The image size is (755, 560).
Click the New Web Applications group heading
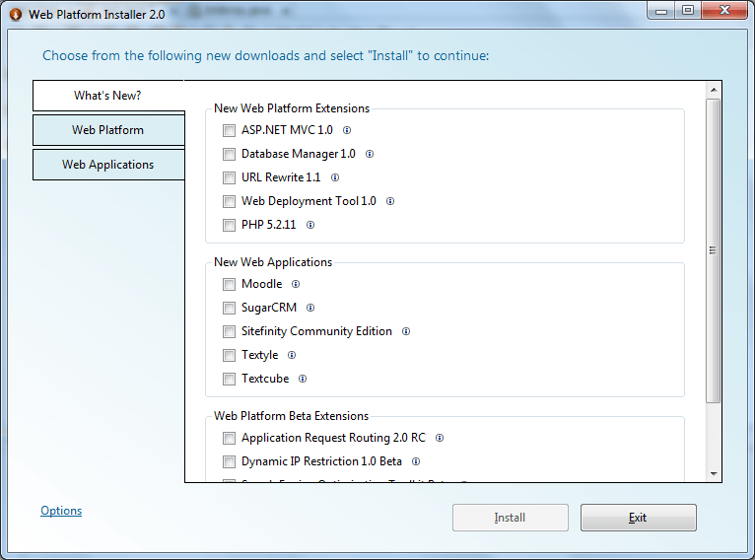tap(273, 262)
